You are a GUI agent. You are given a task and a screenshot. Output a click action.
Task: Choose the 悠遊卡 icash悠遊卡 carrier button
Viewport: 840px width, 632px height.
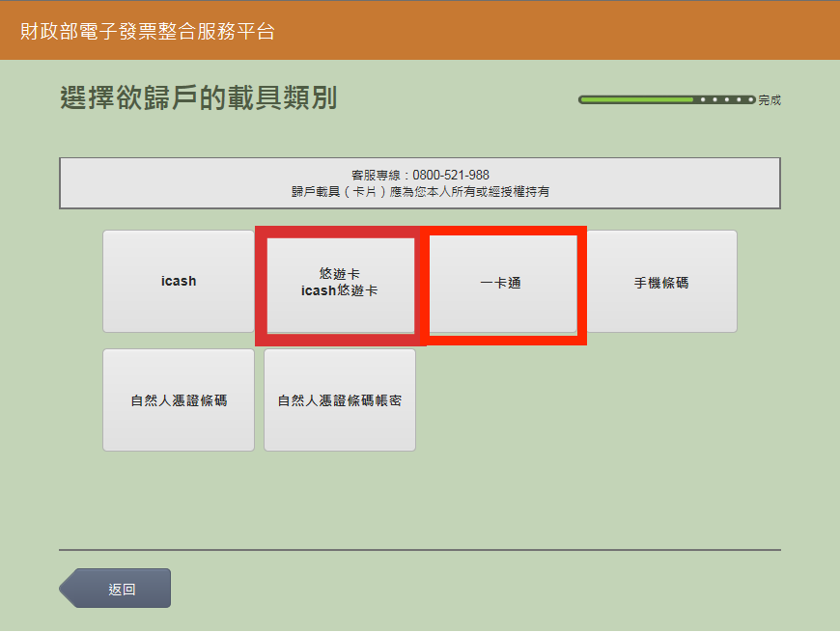(340, 286)
